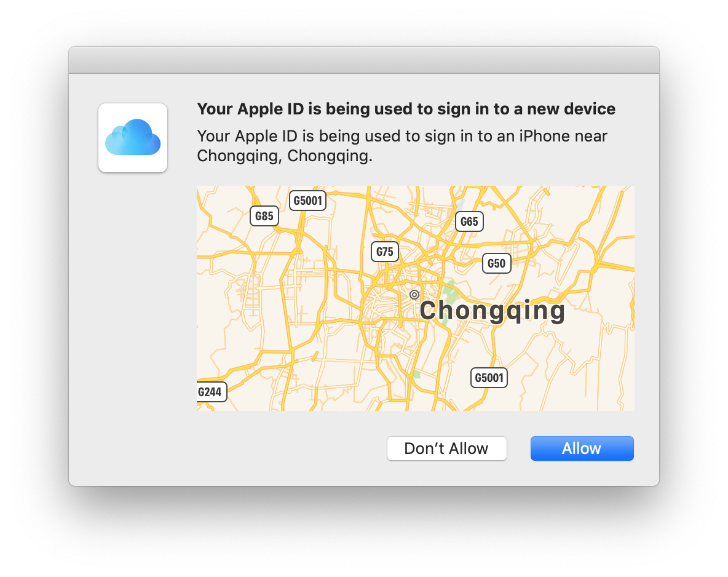Click the location pin marker on map
Viewport: 728px width, 577px height.
414,295
